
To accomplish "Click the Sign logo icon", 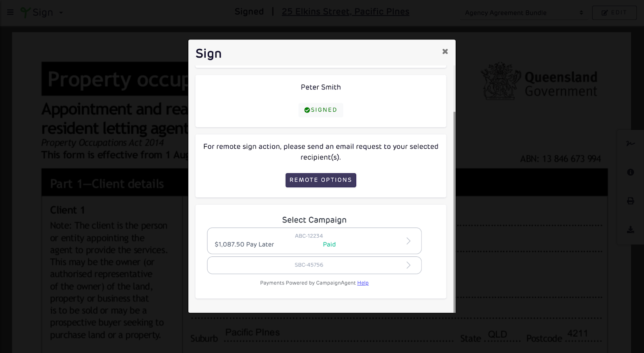I will 25,12.
